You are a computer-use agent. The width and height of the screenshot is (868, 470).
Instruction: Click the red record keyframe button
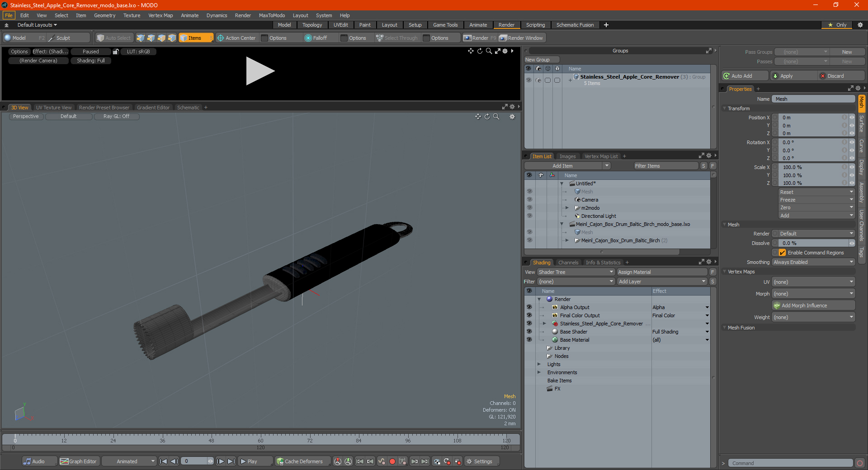coord(392,461)
